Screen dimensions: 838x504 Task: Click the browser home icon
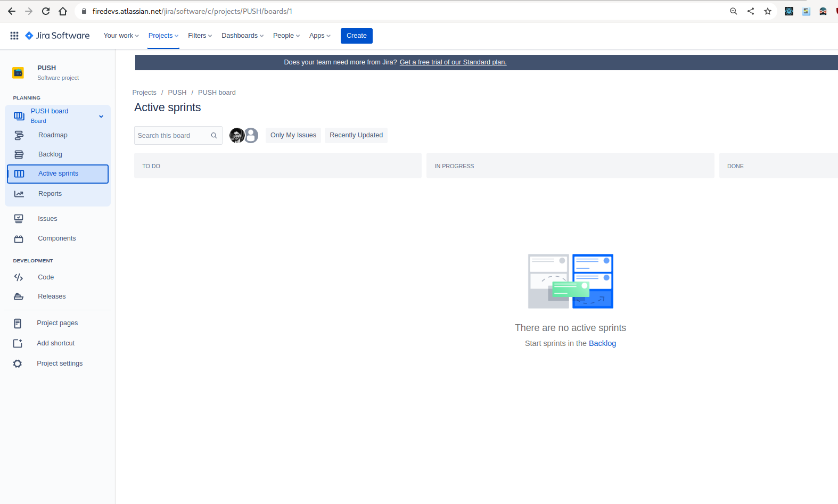click(63, 11)
